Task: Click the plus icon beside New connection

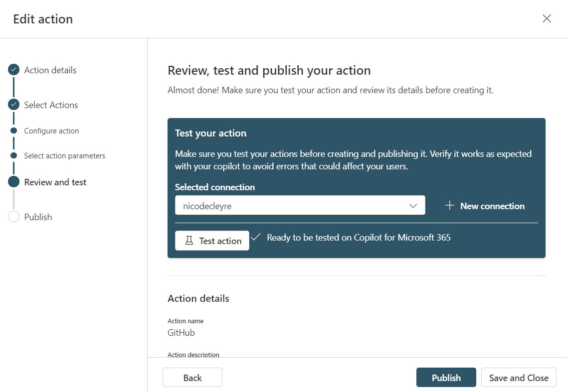Action: click(449, 206)
